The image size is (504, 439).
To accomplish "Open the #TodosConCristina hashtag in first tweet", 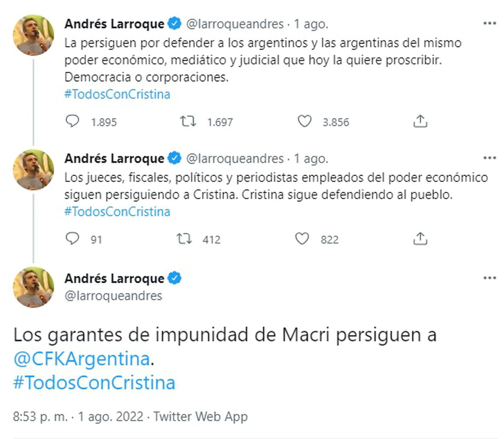I will click(117, 94).
